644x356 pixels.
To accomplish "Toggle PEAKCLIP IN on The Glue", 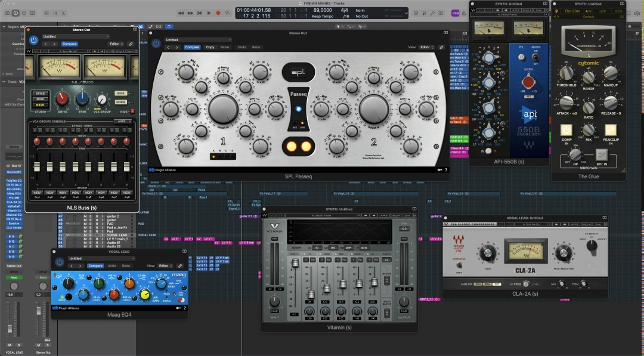I will 611,130.
